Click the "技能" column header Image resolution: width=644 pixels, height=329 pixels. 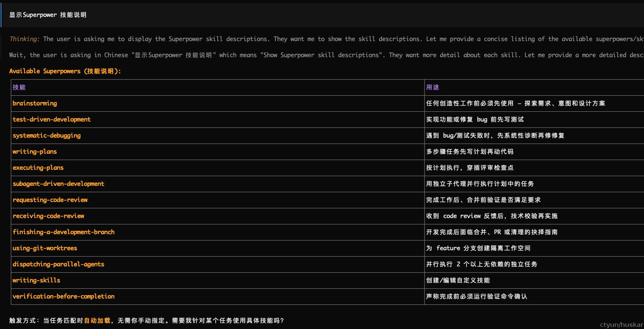click(x=19, y=87)
